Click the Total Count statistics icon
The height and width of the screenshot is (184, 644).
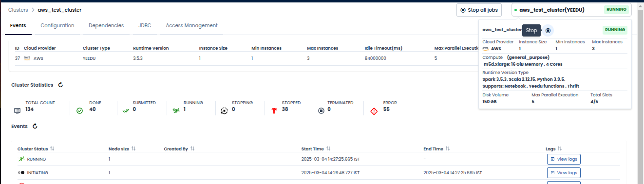click(18, 111)
